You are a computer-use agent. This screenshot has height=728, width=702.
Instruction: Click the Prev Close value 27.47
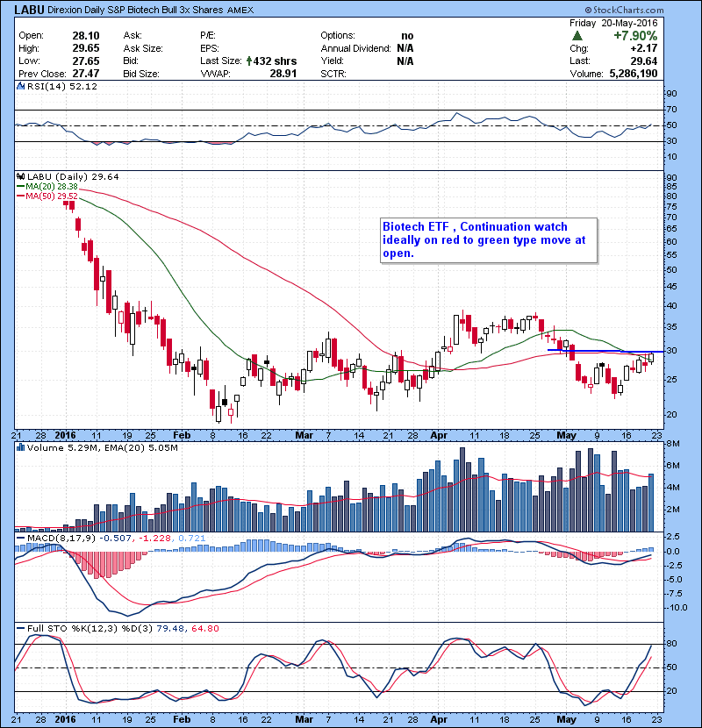pos(85,74)
